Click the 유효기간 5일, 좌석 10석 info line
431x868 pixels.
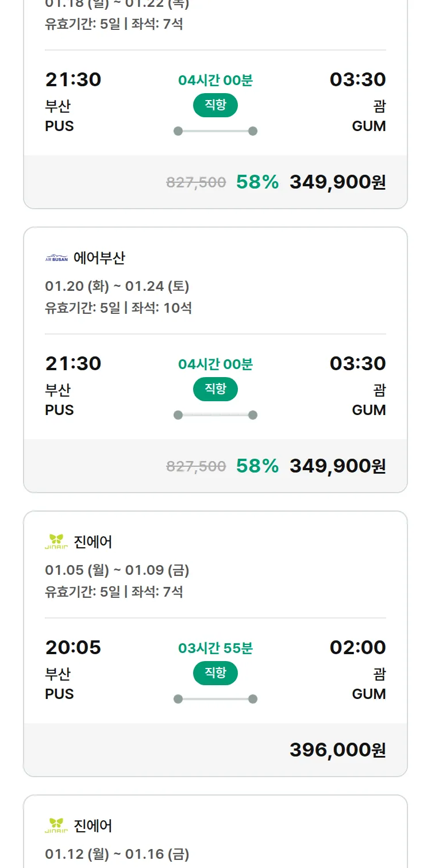click(118, 308)
